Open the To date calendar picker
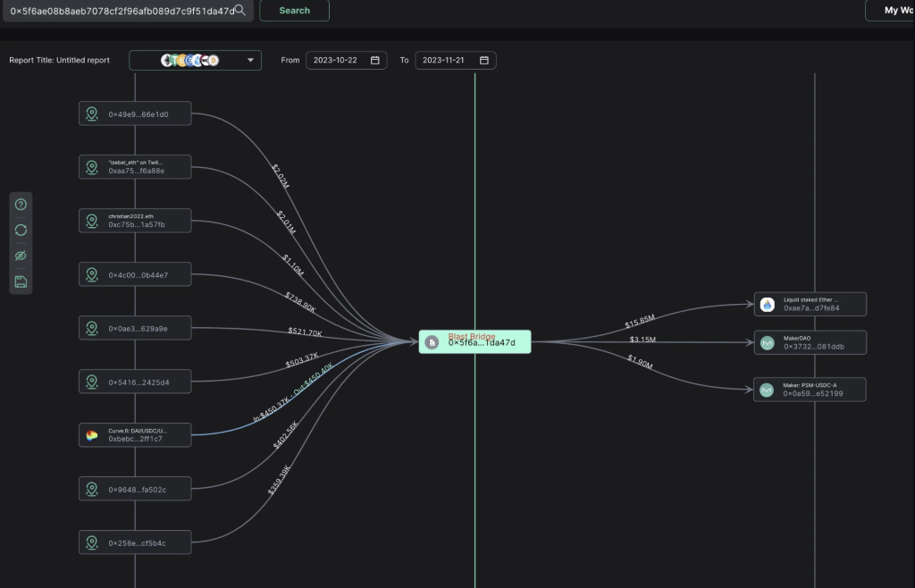915x588 pixels. tap(484, 61)
